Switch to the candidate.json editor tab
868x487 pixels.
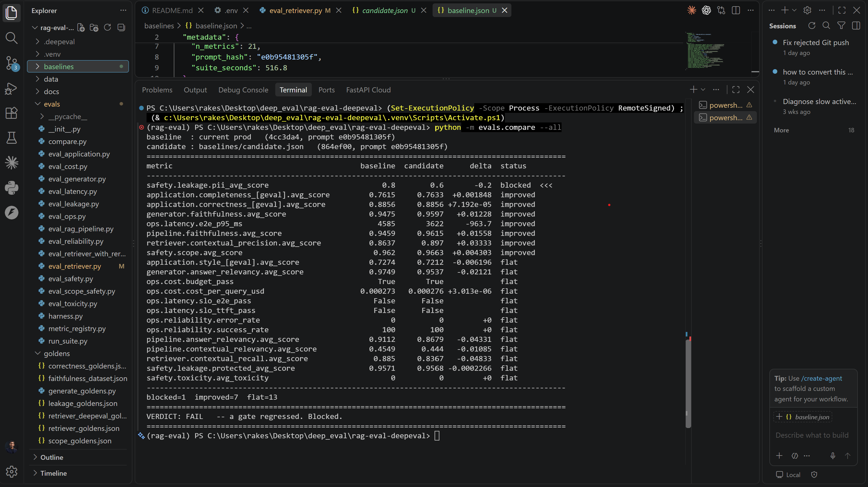click(384, 10)
